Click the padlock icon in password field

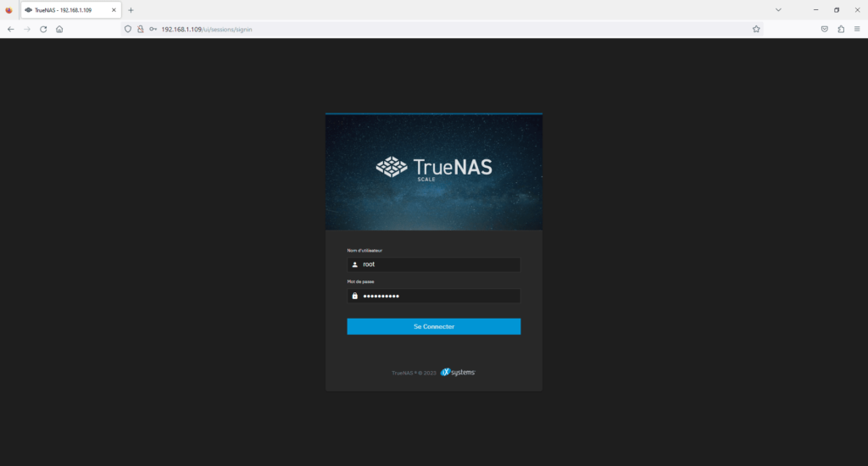point(355,296)
